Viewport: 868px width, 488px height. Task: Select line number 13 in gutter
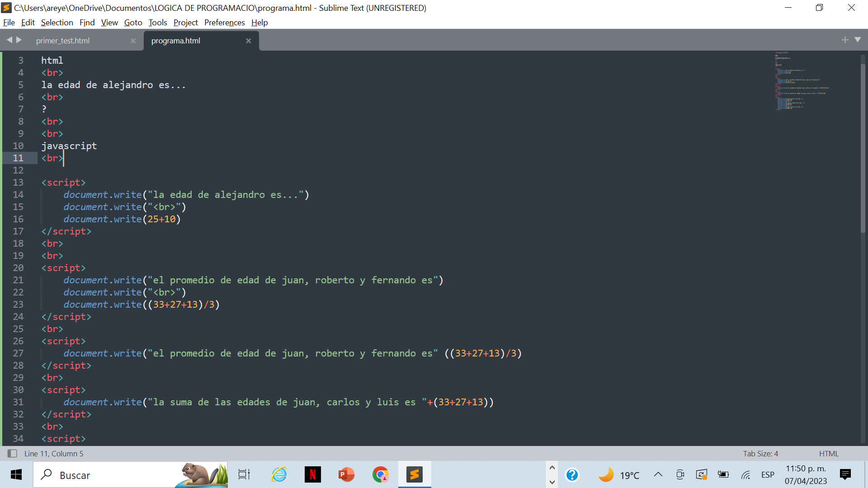click(x=18, y=183)
